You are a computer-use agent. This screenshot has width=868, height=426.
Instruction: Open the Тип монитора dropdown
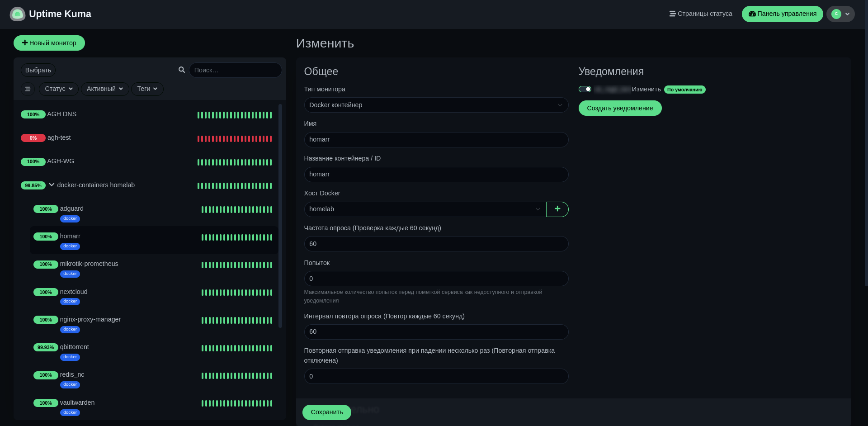436,105
